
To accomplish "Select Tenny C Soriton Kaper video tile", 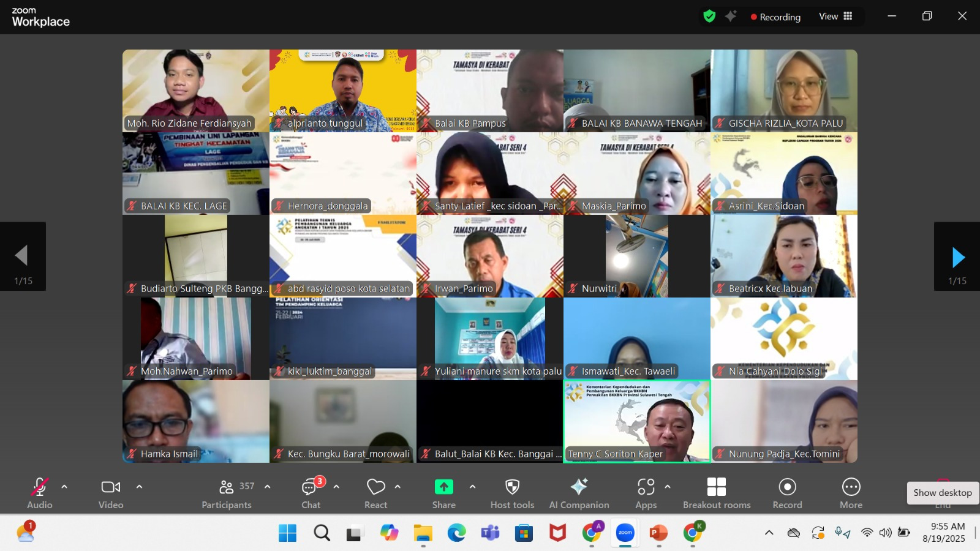I will pos(637,421).
